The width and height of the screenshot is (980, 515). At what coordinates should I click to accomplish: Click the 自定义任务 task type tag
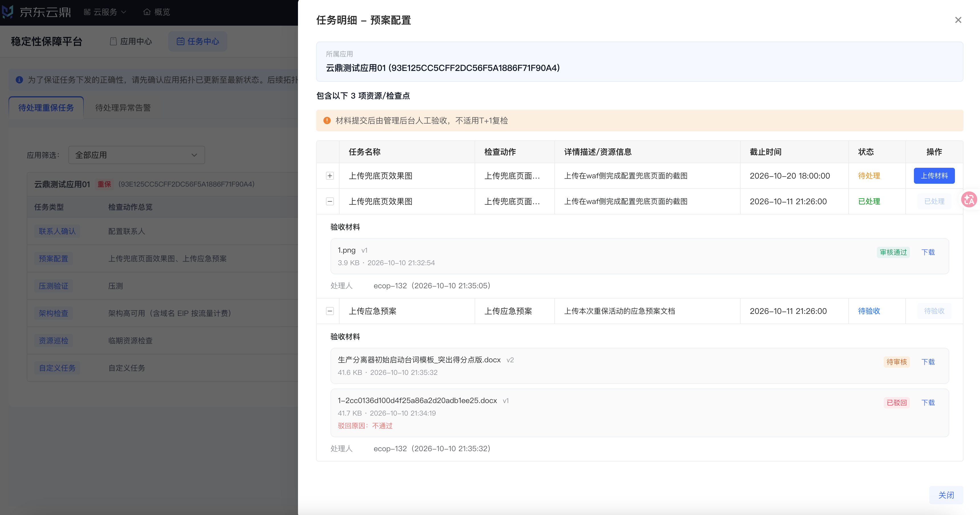(x=57, y=368)
